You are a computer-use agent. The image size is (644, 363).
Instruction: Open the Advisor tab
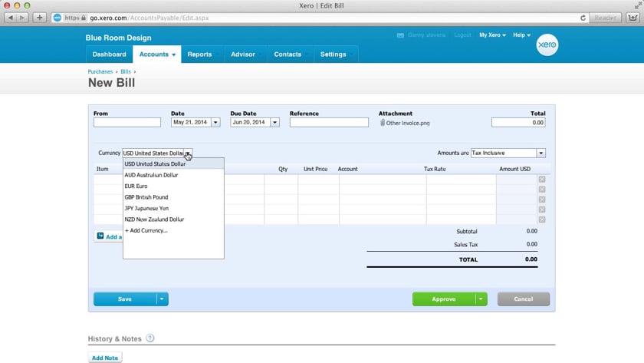point(246,54)
